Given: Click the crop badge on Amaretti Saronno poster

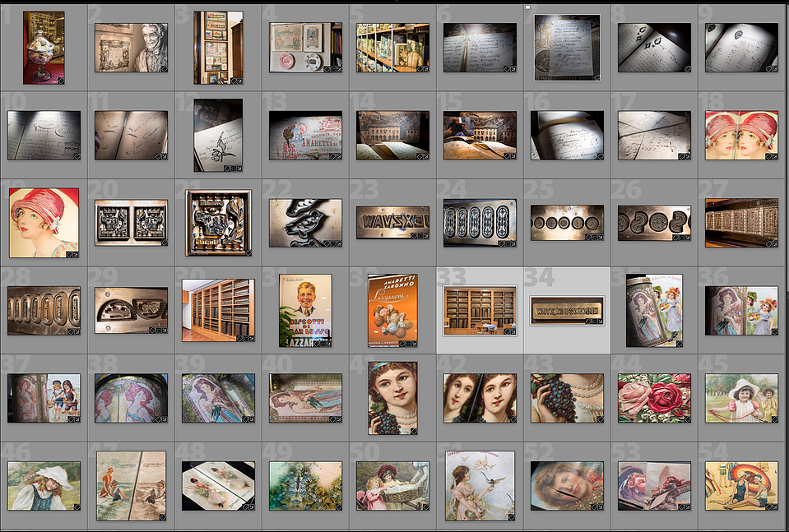Looking at the screenshot, I should tap(408, 344).
